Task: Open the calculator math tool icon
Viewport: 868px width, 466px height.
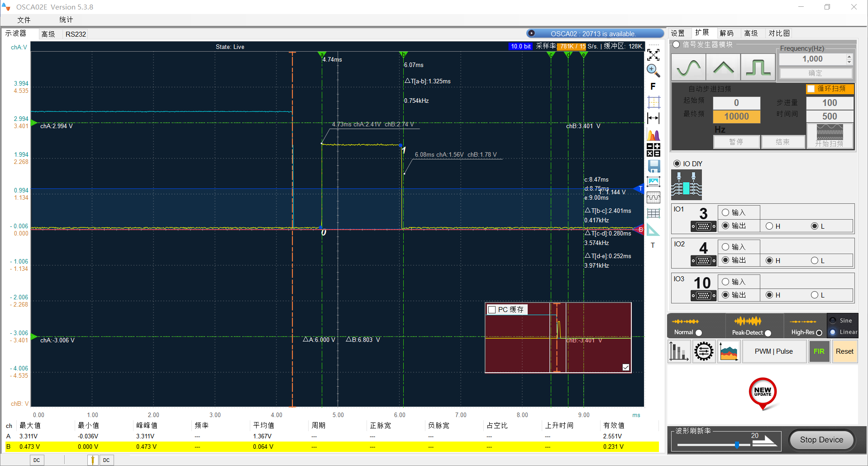Action: pos(653,150)
